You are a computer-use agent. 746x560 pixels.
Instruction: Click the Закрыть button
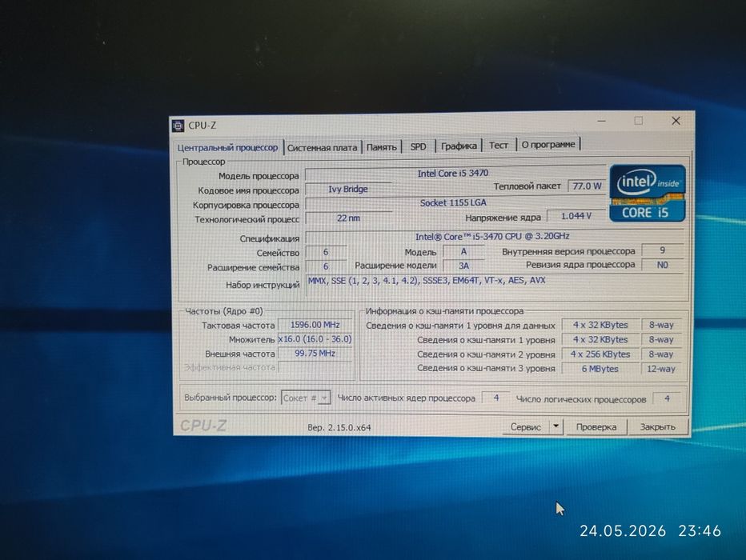pos(657,427)
